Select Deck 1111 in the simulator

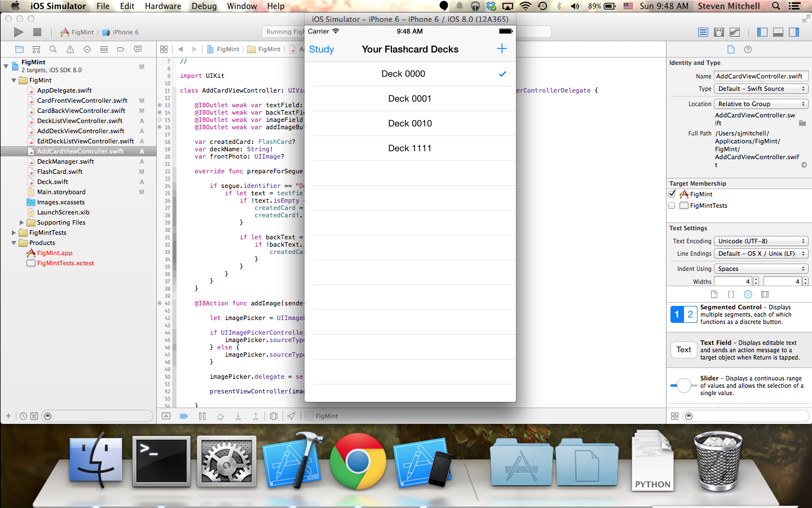[410, 148]
